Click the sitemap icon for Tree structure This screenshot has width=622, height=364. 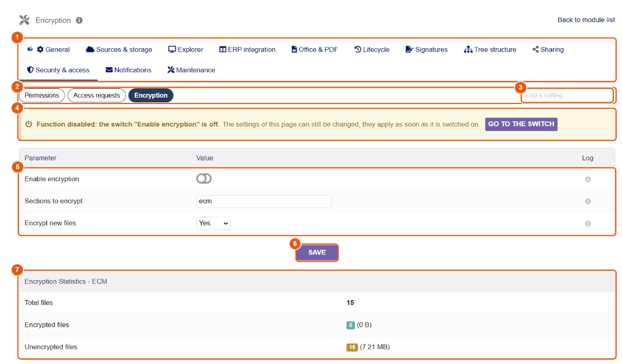(468, 49)
